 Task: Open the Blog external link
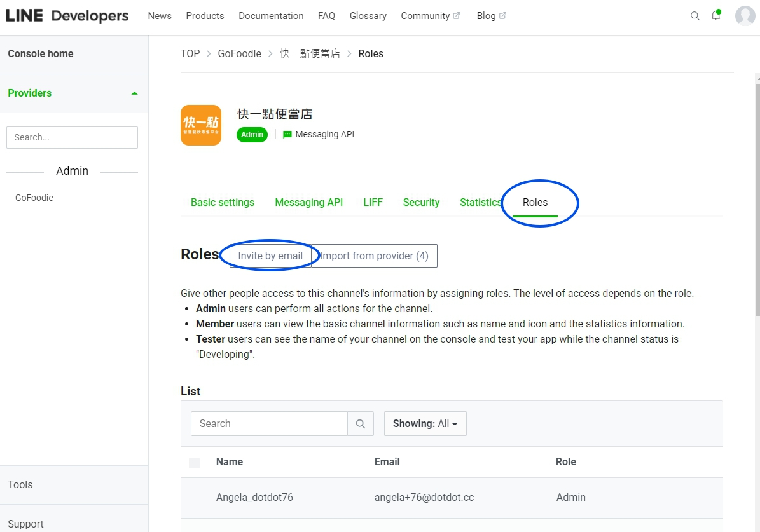[491, 15]
